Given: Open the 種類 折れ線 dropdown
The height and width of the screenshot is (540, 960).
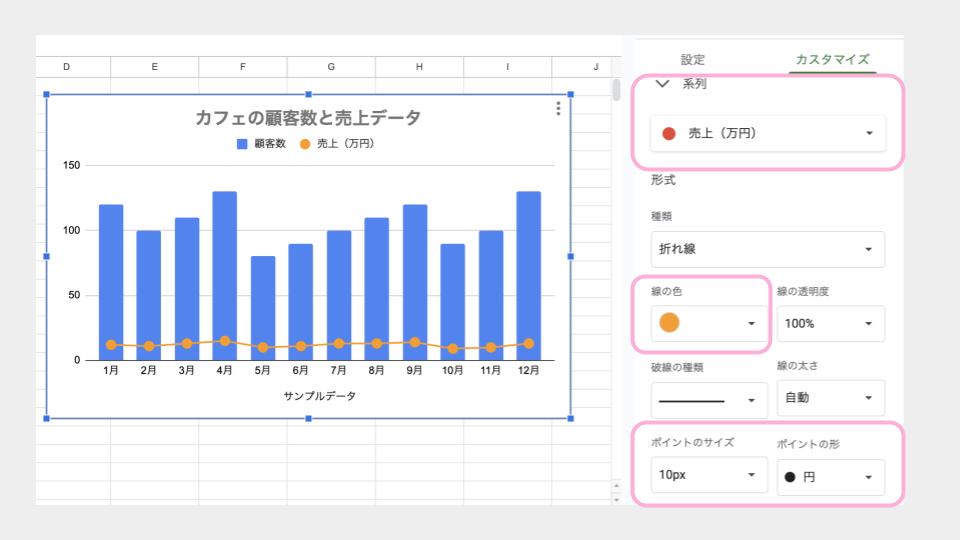Looking at the screenshot, I should tap(767, 249).
